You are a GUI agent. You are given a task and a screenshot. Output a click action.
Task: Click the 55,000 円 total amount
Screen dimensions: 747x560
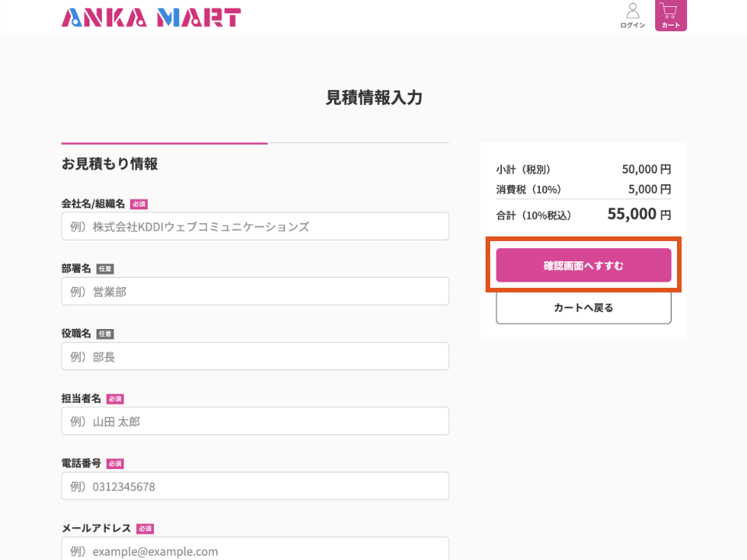pyautogui.click(x=638, y=214)
